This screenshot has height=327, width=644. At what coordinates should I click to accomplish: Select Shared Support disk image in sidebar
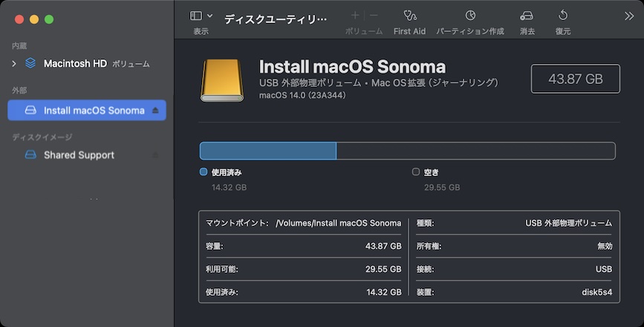pos(79,155)
